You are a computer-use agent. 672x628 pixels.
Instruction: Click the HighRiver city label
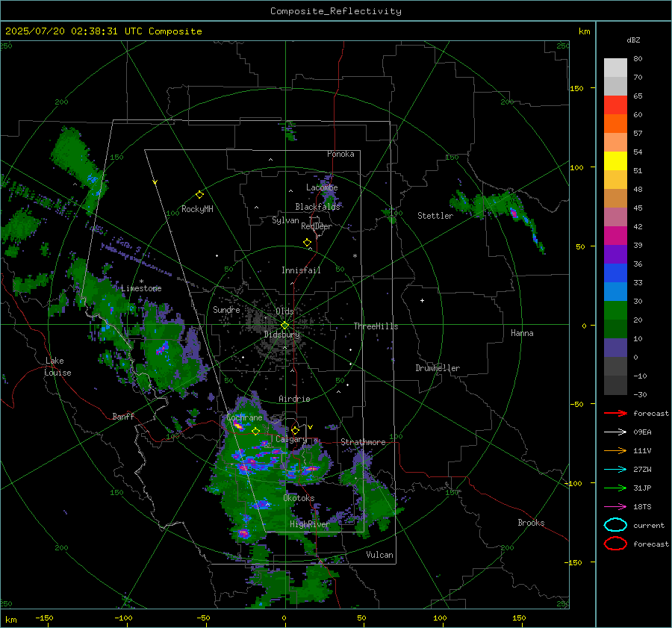pos(309,524)
